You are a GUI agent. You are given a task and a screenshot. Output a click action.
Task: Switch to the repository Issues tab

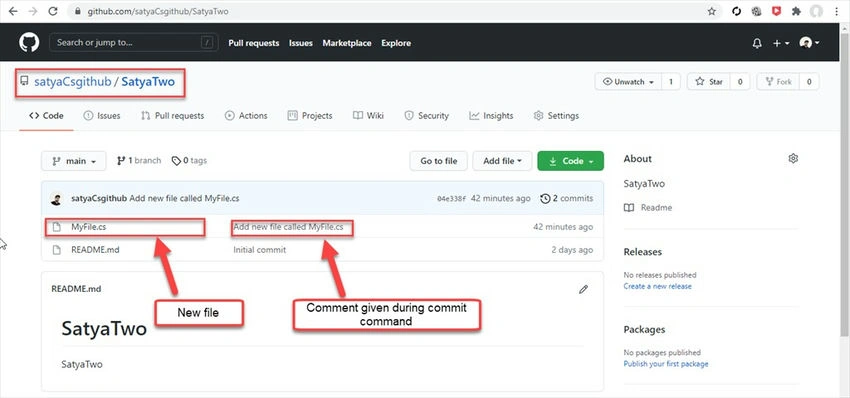click(x=102, y=115)
